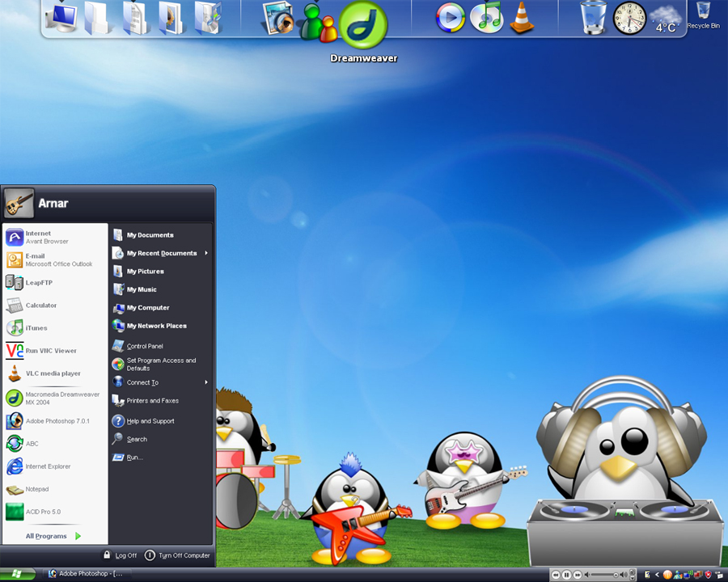Launch Dreamweaver from the dock
The image size is (728, 582).
[363, 24]
